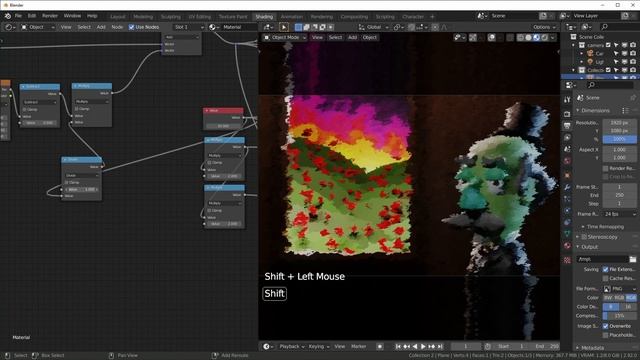Screen dimensions: 640x360
Task: Open the Scene properties tab
Action: [x=567, y=149]
